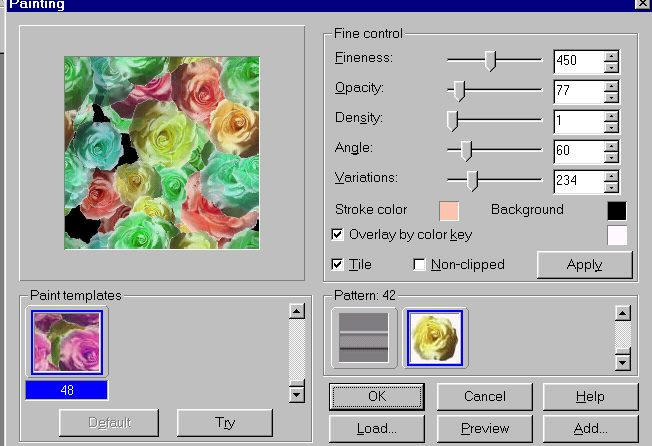652x446 pixels.
Task: Open the Load... dialog
Action: (376, 429)
